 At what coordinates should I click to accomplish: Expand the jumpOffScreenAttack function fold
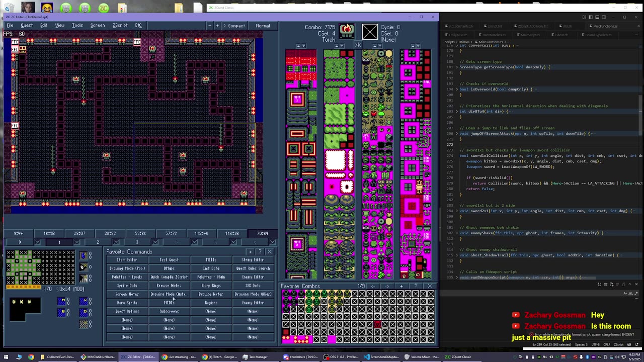click(457, 134)
